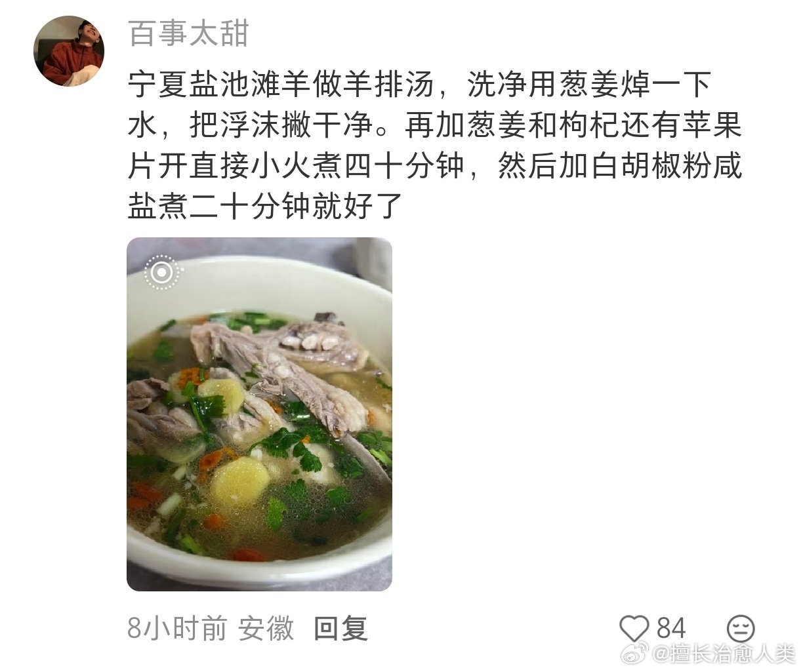
Task: Reply to the comment via 回复
Action: (340, 628)
